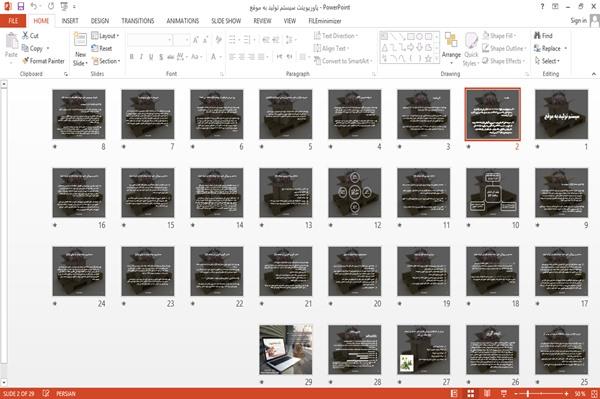Open the FILE menu
This screenshot has height=399, width=600.
(13, 21)
